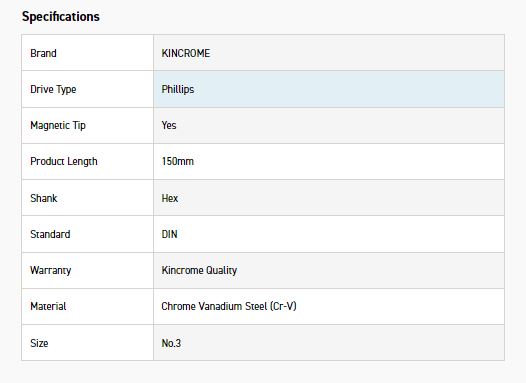
Task: Click the KINCROME brand value
Action: click(186, 53)
